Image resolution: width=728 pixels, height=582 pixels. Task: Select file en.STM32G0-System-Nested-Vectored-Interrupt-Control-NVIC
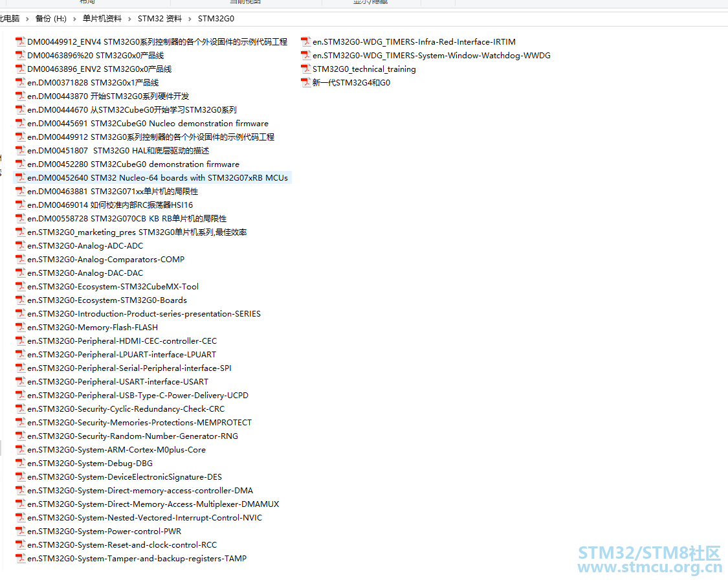(139, 517)
